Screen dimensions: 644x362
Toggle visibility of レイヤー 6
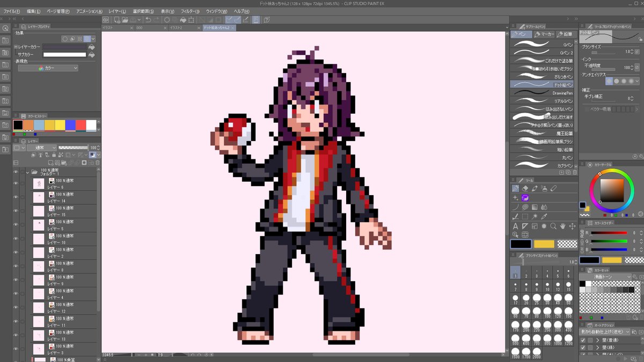(x=16, y=184)
